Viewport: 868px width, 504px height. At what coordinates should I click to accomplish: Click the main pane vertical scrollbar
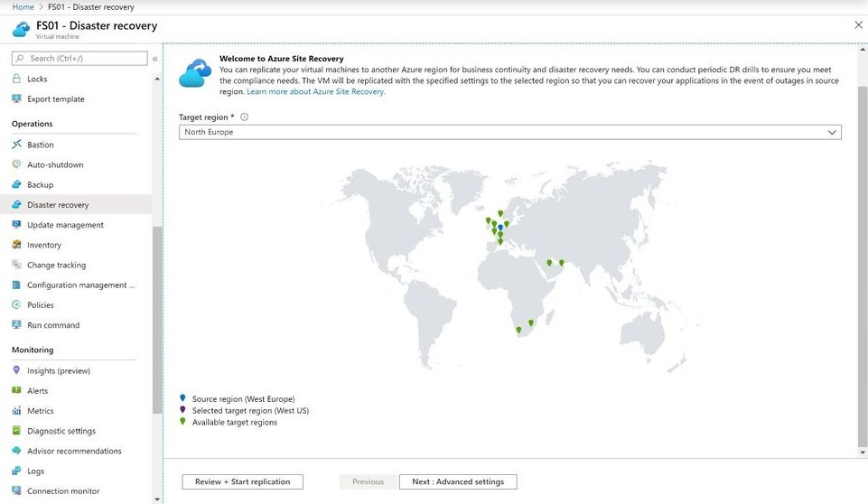(x=863, y=266)
